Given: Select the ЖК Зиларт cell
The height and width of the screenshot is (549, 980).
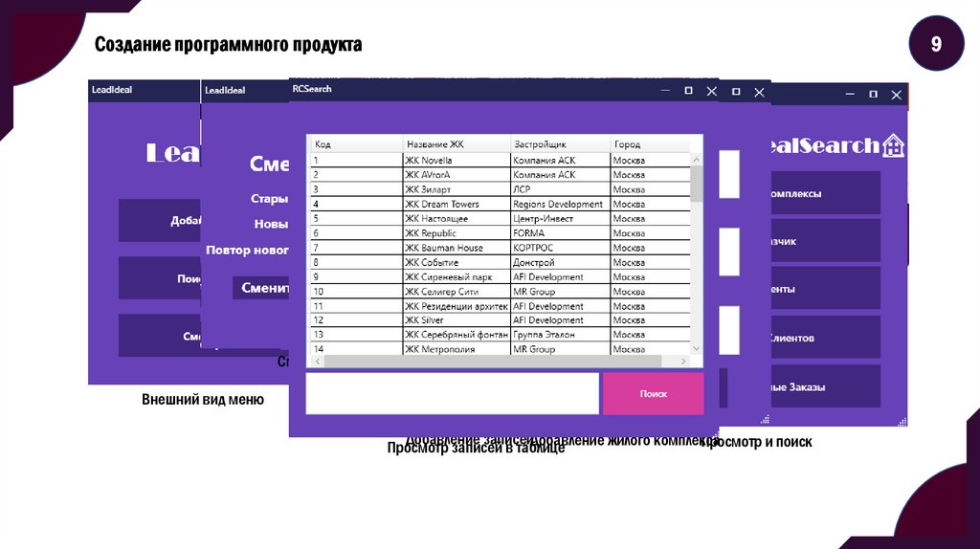Looking at the screenshot, I should (x=457, y=189).
